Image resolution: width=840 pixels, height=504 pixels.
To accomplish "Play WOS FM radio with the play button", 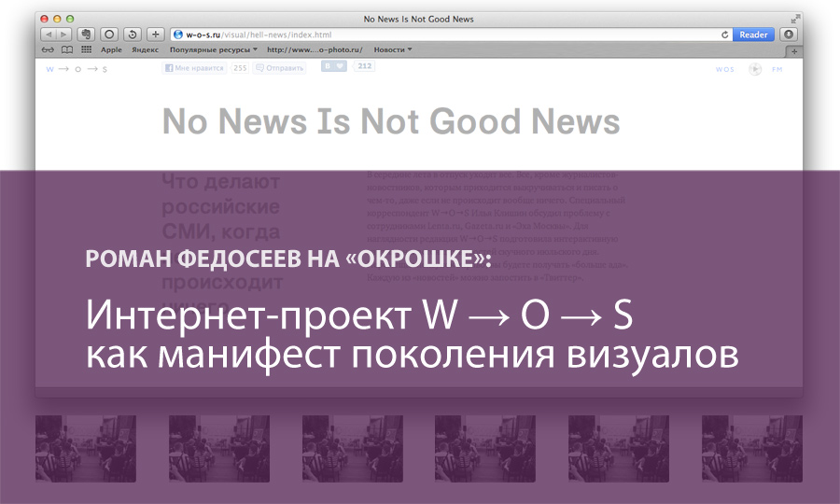I will 755,69.
